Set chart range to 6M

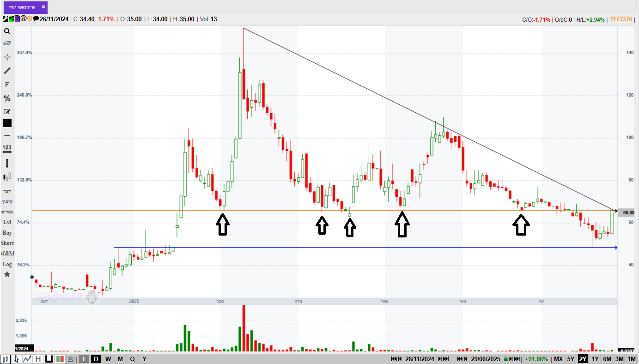point(607,359)
